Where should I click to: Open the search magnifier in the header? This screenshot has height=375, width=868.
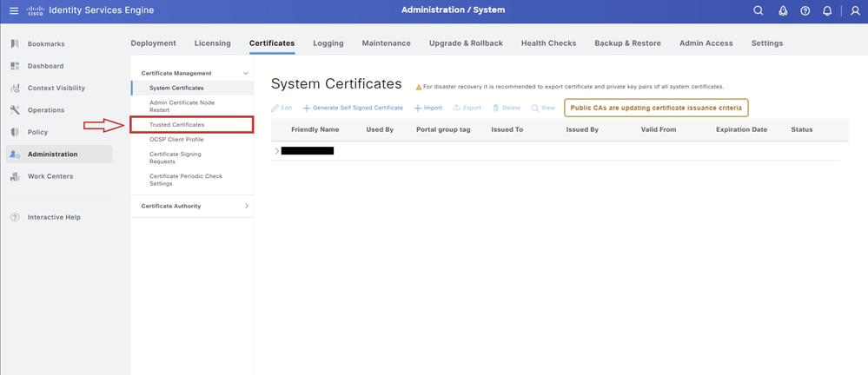tap(759, 10)
